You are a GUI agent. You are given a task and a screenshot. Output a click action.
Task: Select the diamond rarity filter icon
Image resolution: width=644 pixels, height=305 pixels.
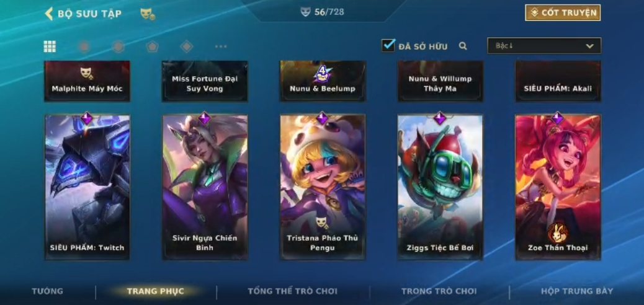pyautogui.click(x=187, y=46)
